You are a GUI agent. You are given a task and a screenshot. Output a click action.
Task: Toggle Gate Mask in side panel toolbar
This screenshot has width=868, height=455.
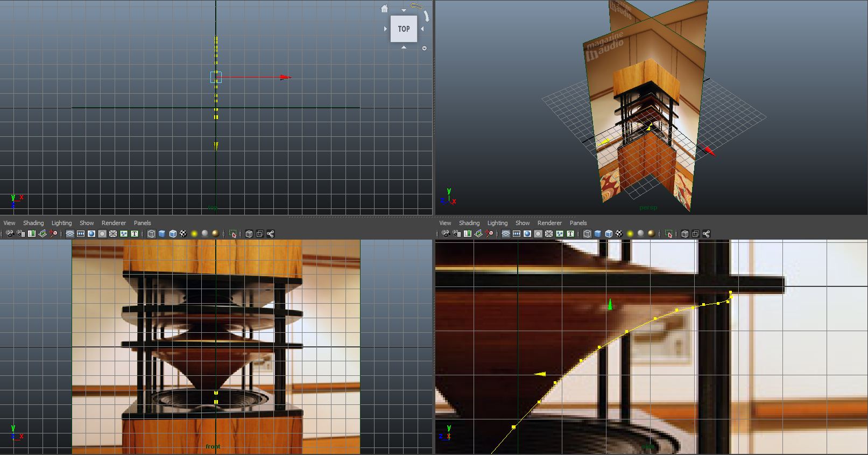538,234
